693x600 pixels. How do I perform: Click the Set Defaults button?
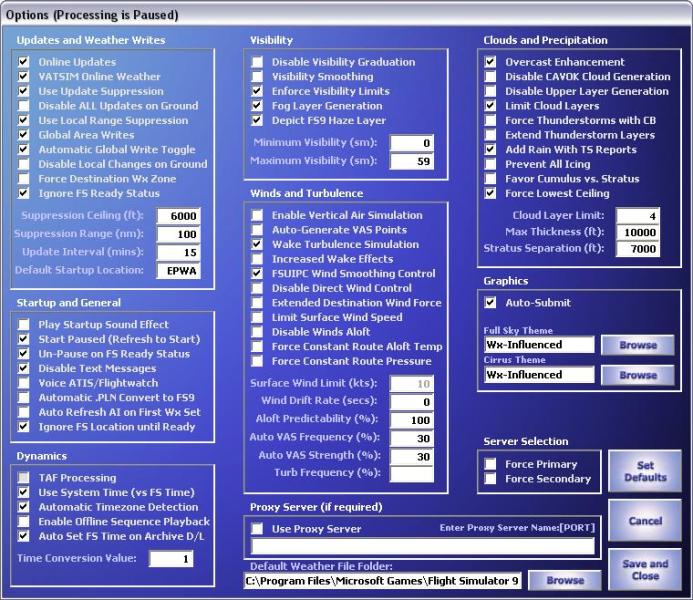point(645,471)
